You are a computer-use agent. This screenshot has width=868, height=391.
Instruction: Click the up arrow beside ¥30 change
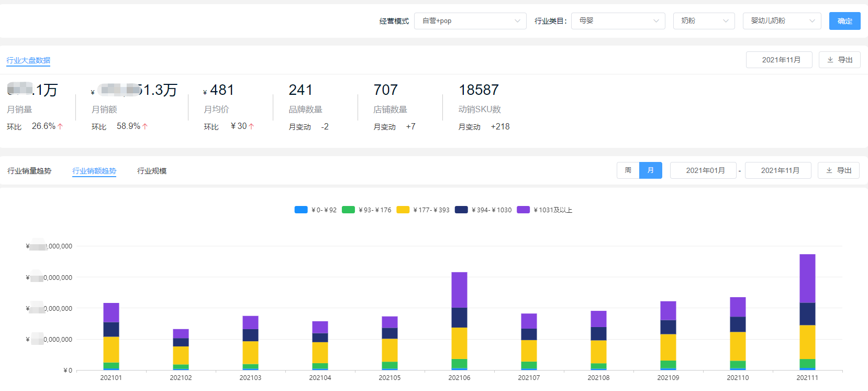coord(251,126)
